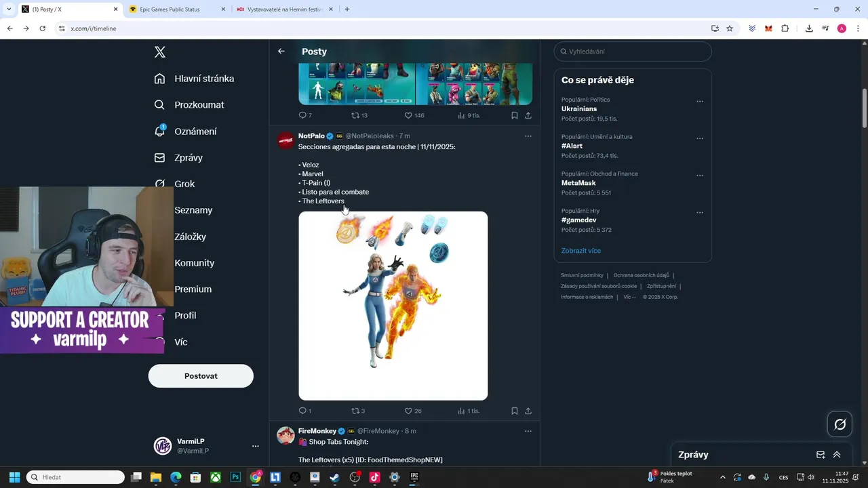Open the MetaMask trending topic

(578, 183)
